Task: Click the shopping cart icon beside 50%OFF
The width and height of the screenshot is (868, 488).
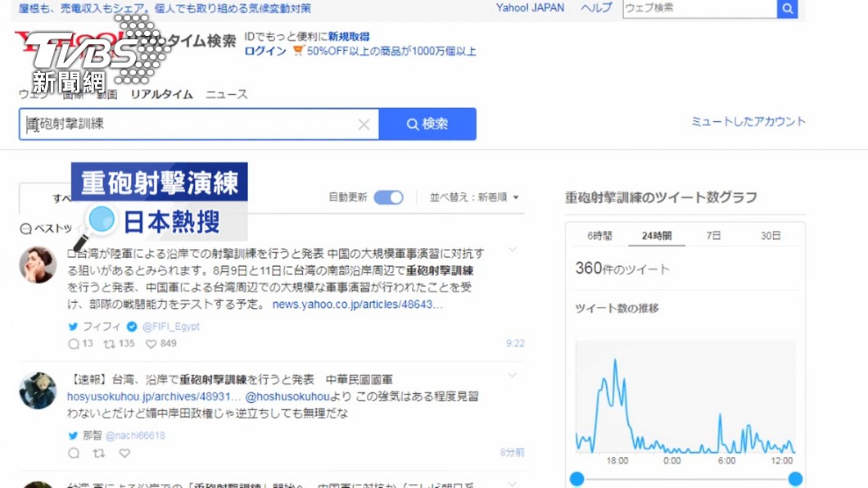Action: pos(298,51)
